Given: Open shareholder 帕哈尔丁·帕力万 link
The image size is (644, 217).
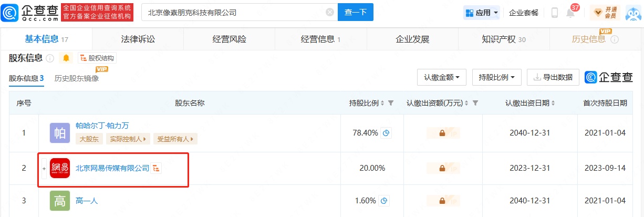Looking at the screenshot, I should click(102, 126).
